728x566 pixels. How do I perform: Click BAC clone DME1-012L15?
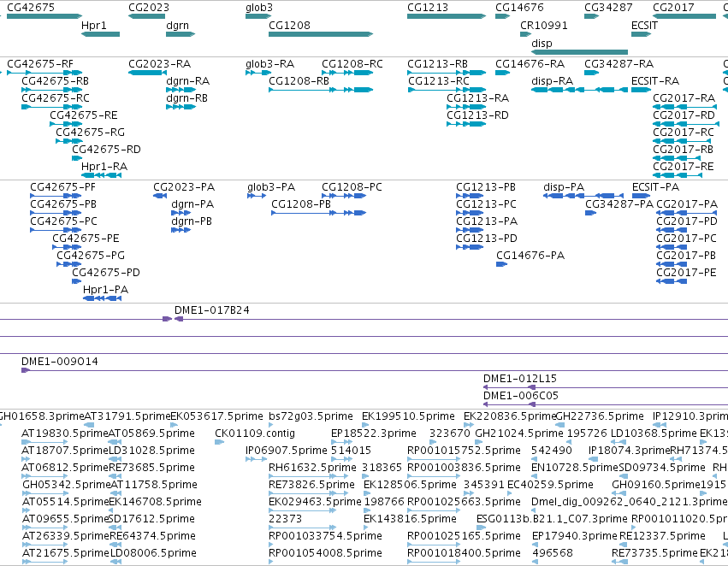(x=520, y=379)
